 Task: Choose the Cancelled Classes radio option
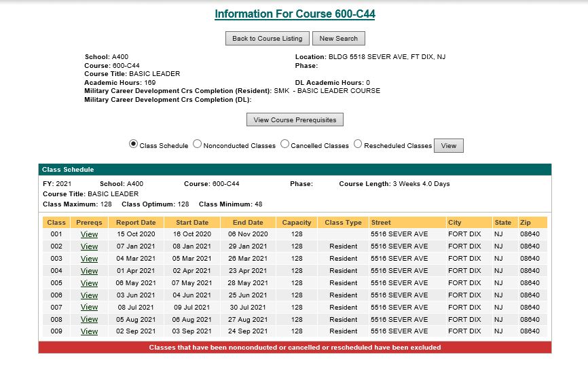point(285,145)
